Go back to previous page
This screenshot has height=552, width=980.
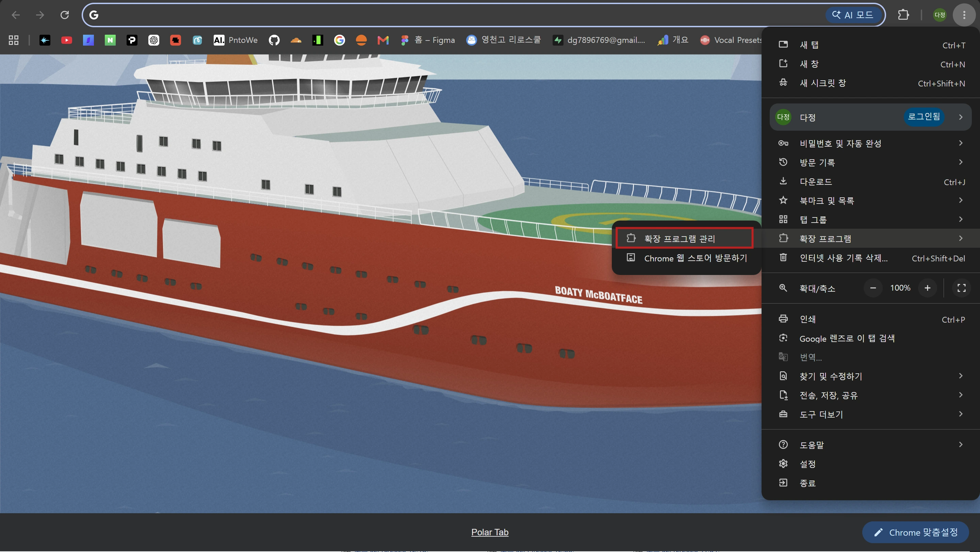tap(16, 15)
